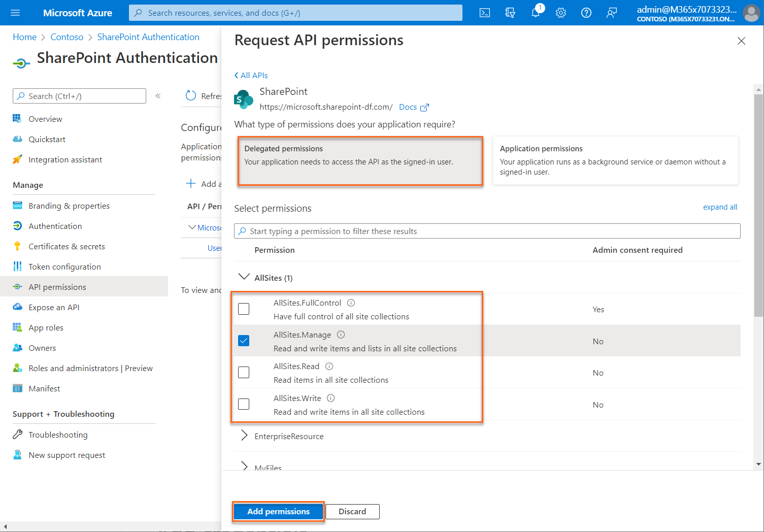Enable the AllSites.Write permission
The height and width of the screenshot is (532, 764).
tap(244, 404)
